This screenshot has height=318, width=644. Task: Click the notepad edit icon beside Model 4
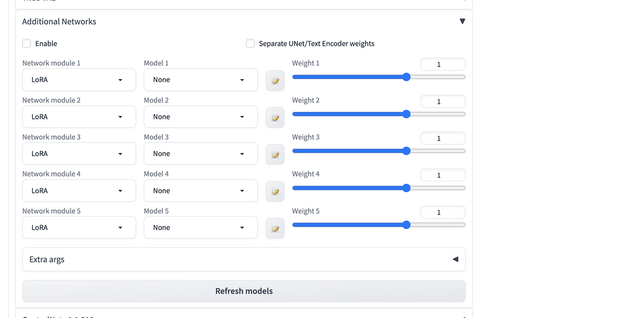point(275,192)
